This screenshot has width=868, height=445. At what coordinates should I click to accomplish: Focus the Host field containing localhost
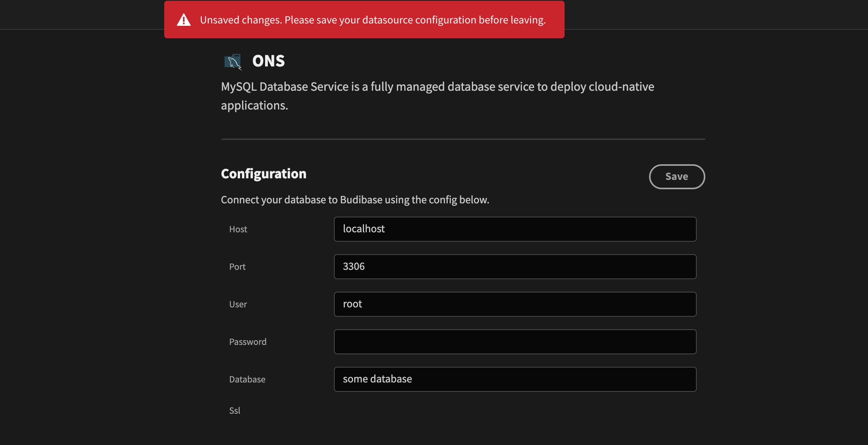515,229
